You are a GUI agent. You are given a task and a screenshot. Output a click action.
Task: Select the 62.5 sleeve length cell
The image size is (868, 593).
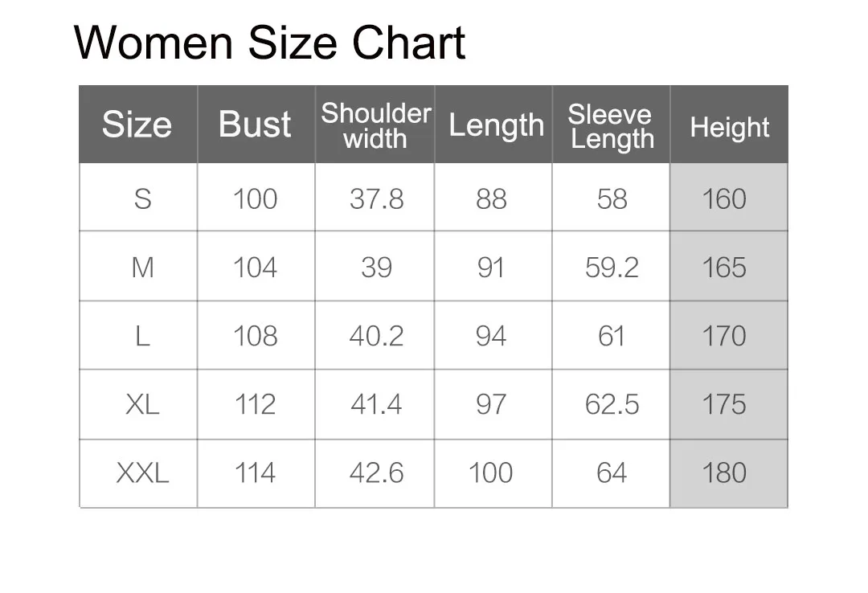point(611,404)
